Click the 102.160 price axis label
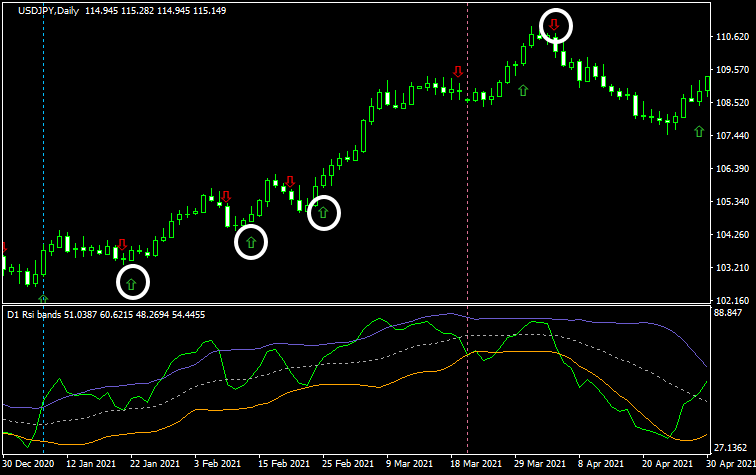This screenshot has height=475, width=756. pos(732,300)
